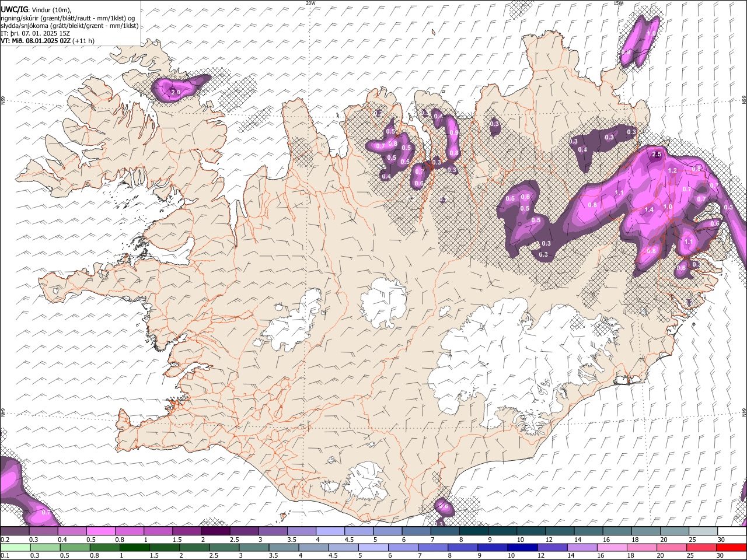Pick the lavender 4–4.5 snow legend swatch
Screen dimensions: 747x560
(x=330, y=531)
